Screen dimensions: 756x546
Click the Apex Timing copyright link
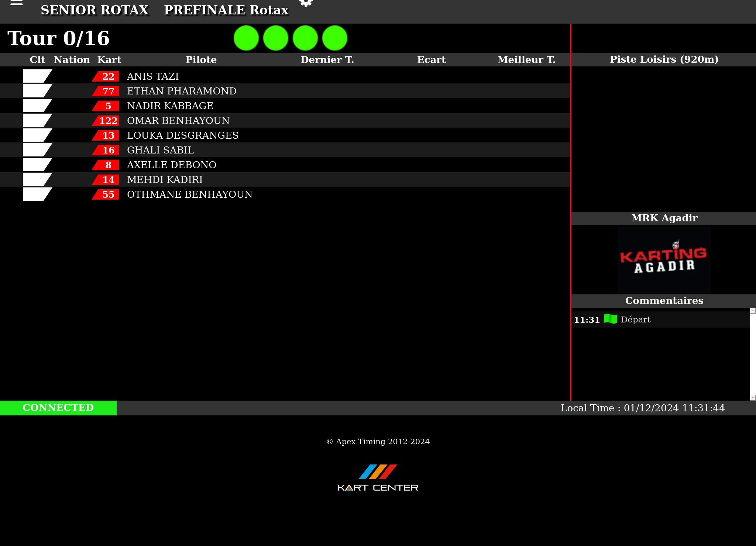[378, 442]
